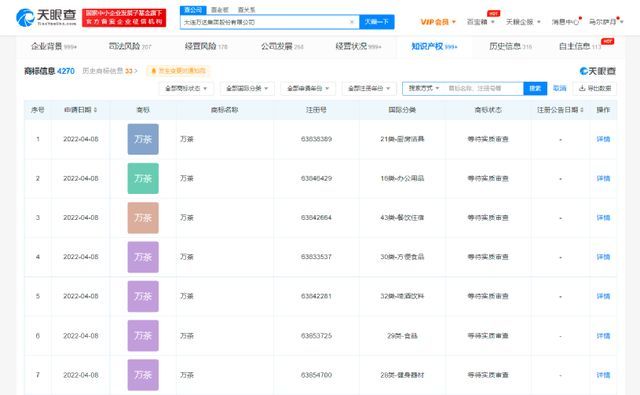The image size is (640, 395).
Task: Click the 取消 link next to the search button
Action: [560, 88]
